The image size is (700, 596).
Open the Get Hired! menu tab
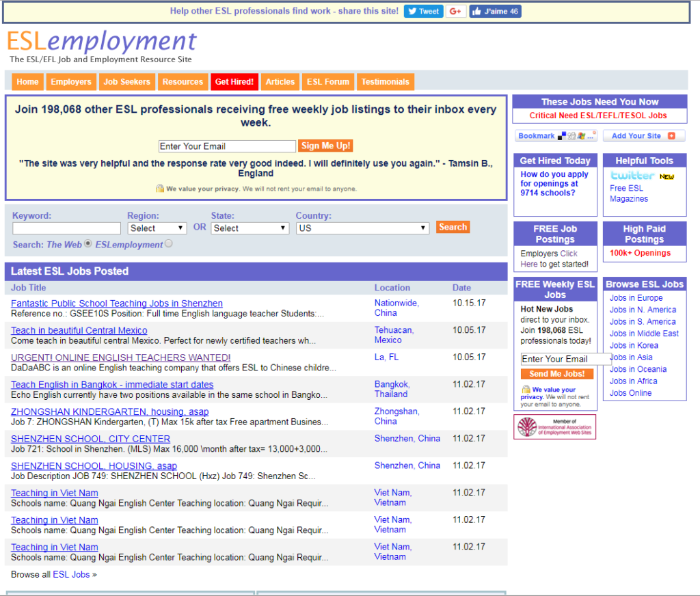234,82
